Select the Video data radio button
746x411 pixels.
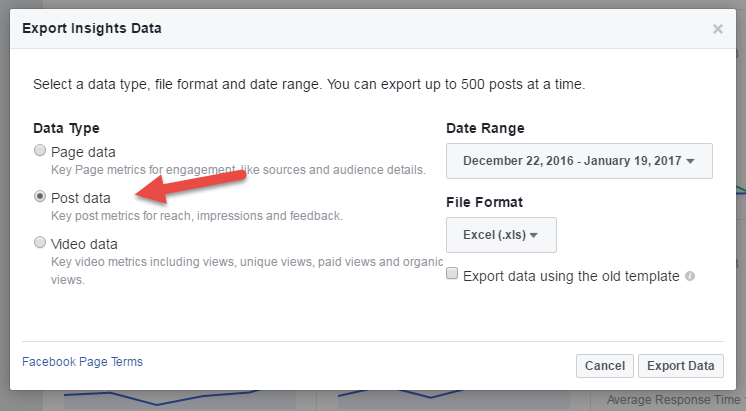coord(40,243)
